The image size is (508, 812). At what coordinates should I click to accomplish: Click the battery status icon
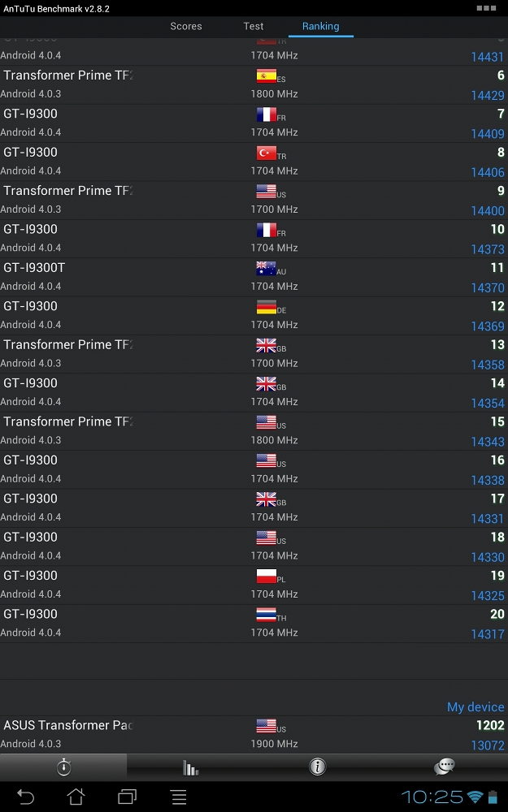[493, 797]
